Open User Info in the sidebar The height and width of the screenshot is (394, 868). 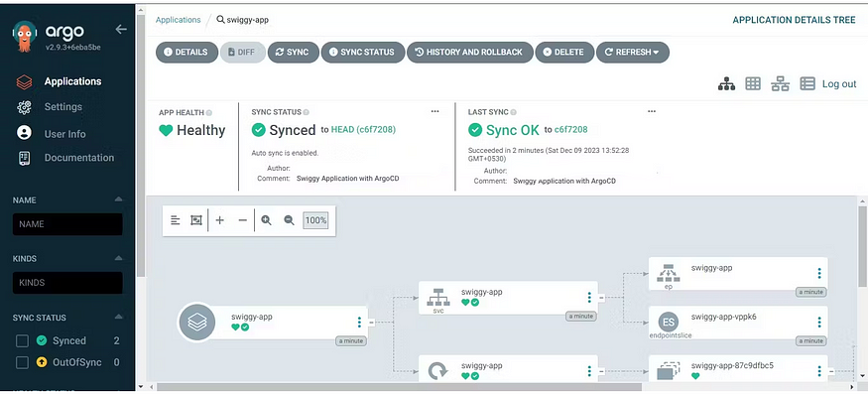coord(64,134)
